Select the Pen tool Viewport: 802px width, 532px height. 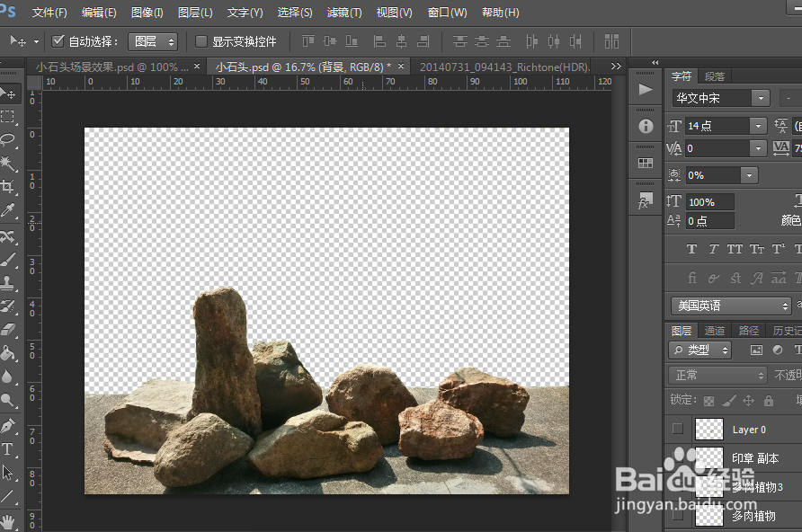[x=8, y=425]
